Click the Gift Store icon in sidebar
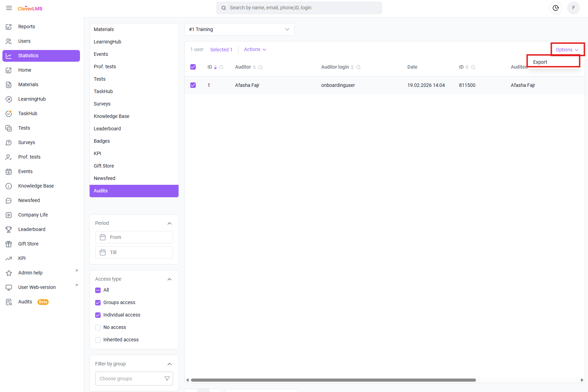The image size is (588, 392). (9, 244)
